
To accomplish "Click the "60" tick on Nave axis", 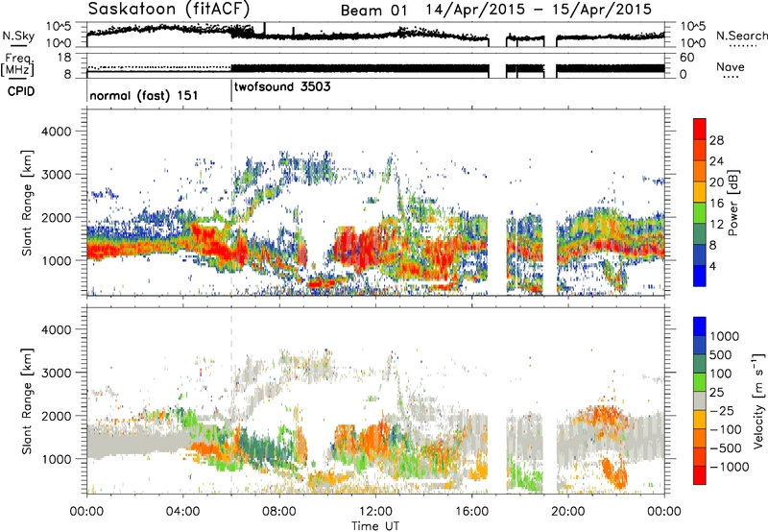I will pos(686,58).
